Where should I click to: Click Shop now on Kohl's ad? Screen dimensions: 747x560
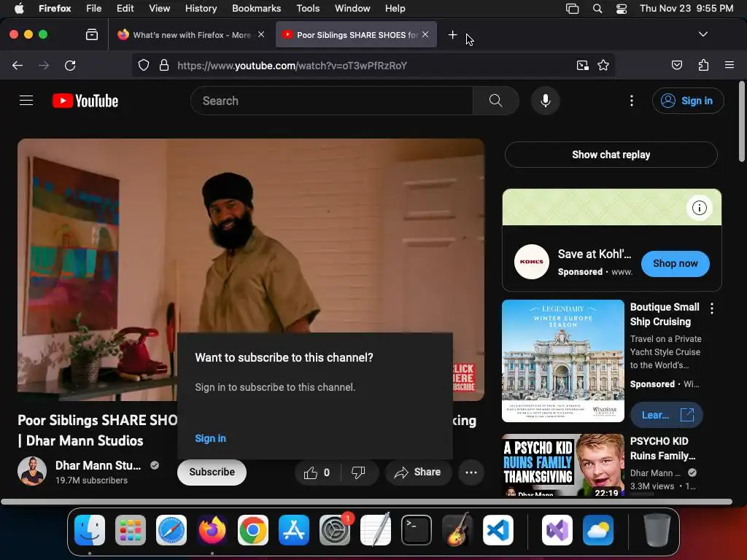pos(675,263)
